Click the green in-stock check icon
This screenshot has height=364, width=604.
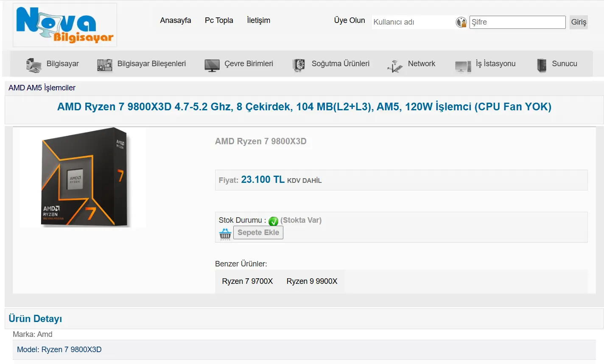[274, 221]
